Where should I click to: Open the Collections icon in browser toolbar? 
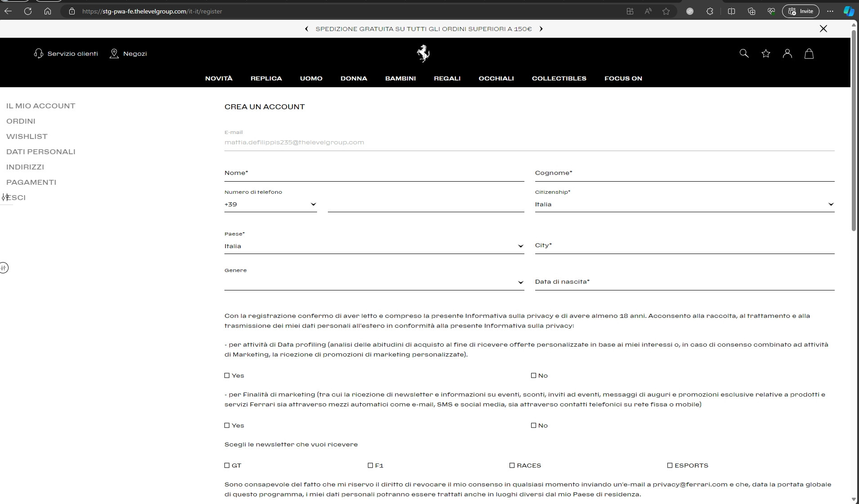752,11
